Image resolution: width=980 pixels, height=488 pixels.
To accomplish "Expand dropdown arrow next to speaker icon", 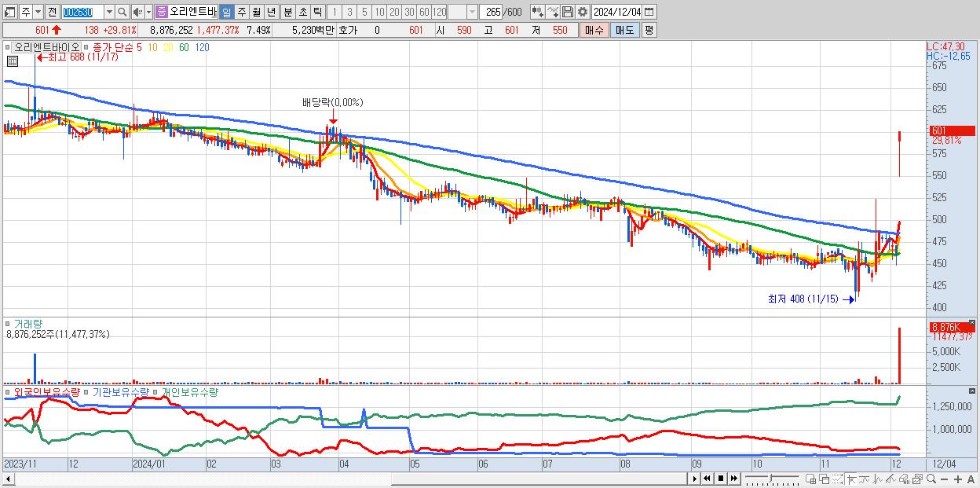I will point(148,12).
